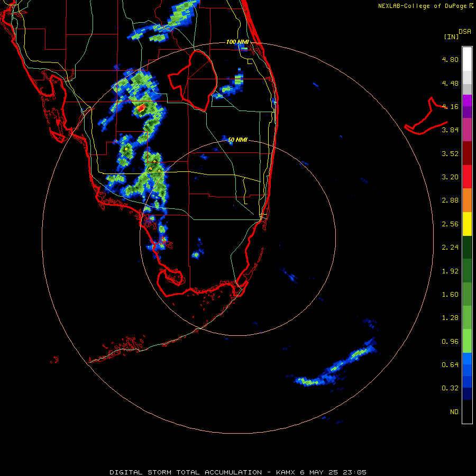Click the ND legend label

click(454, 412)
